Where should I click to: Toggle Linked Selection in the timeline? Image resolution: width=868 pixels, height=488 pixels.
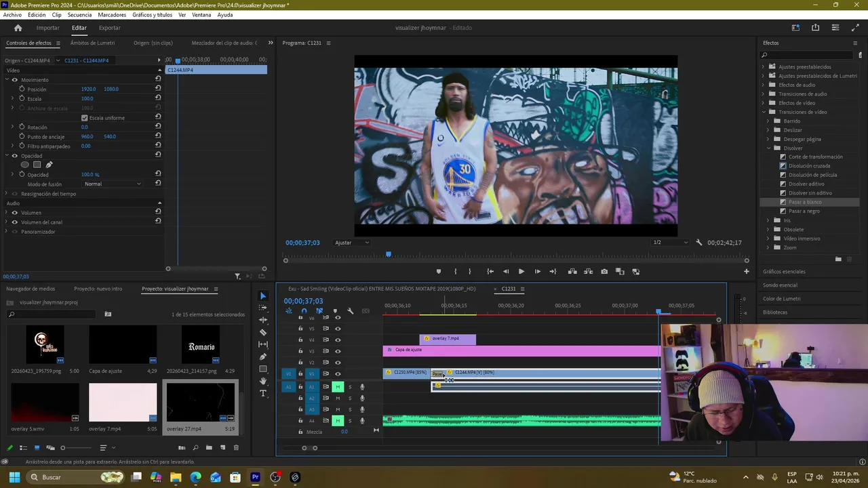click(x=319, y=311)
